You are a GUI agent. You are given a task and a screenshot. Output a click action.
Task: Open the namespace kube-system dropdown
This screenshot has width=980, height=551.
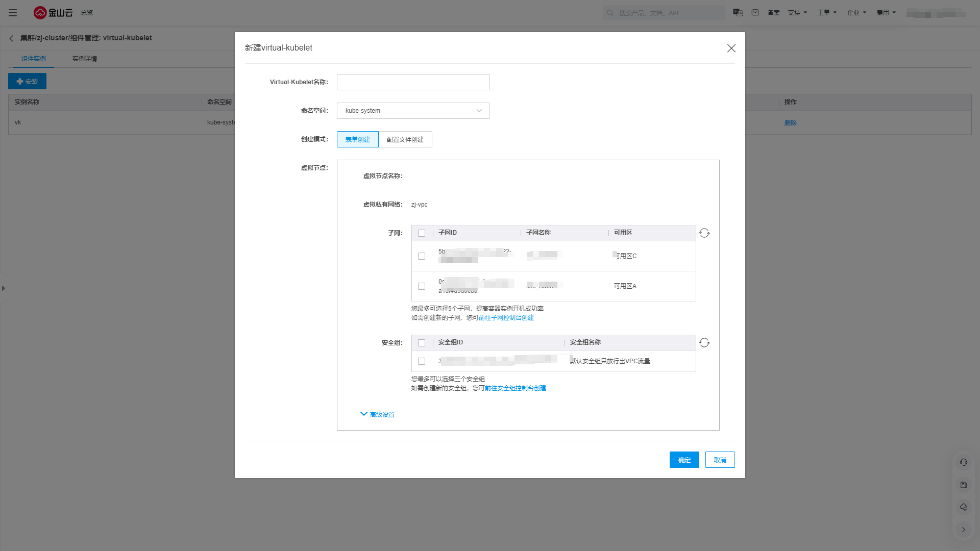pos(413,111)
